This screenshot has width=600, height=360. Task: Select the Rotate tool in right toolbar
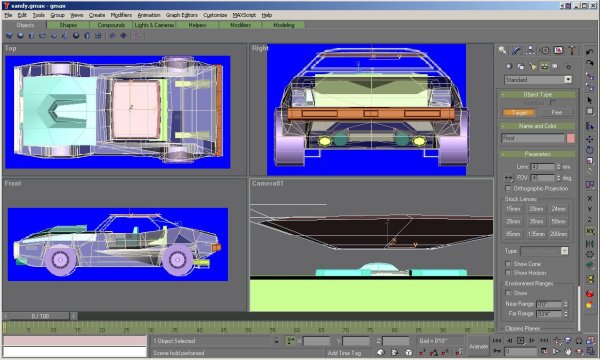tap(589, 150)
